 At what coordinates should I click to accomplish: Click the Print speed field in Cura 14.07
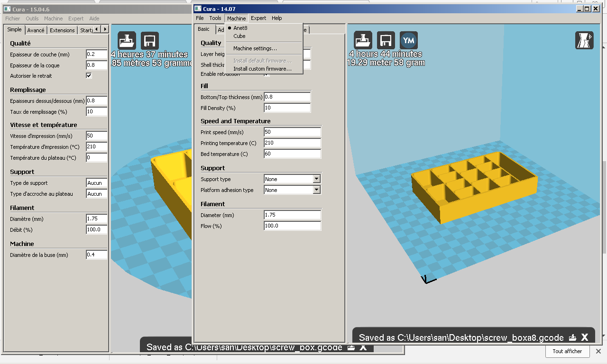coord(293,132)
